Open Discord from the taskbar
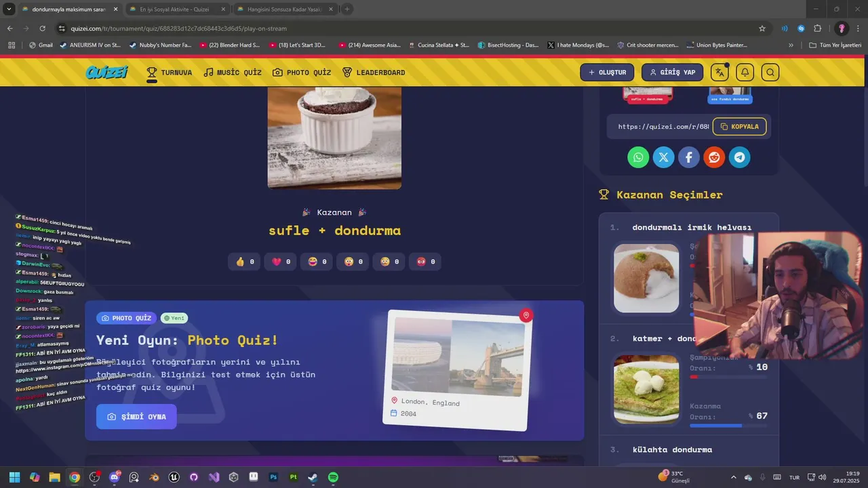 click(x=114, y=477)
